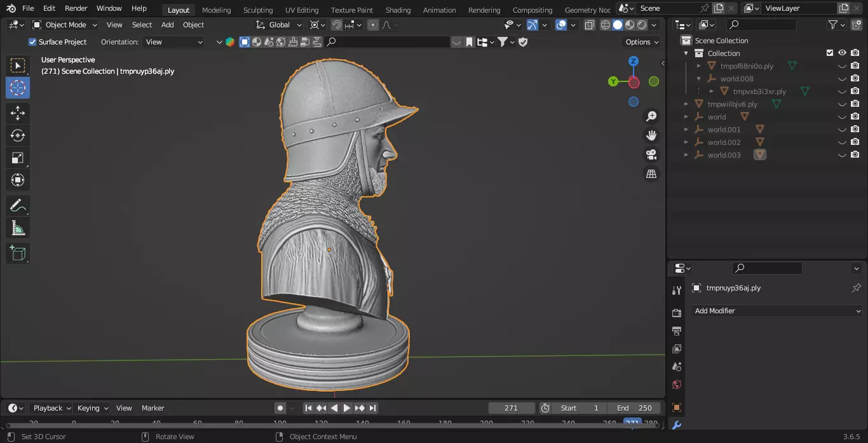Image resolution: width=868 pixels, height=443 pixels.
Task: Open the File menu
Action: click(28, 8)
